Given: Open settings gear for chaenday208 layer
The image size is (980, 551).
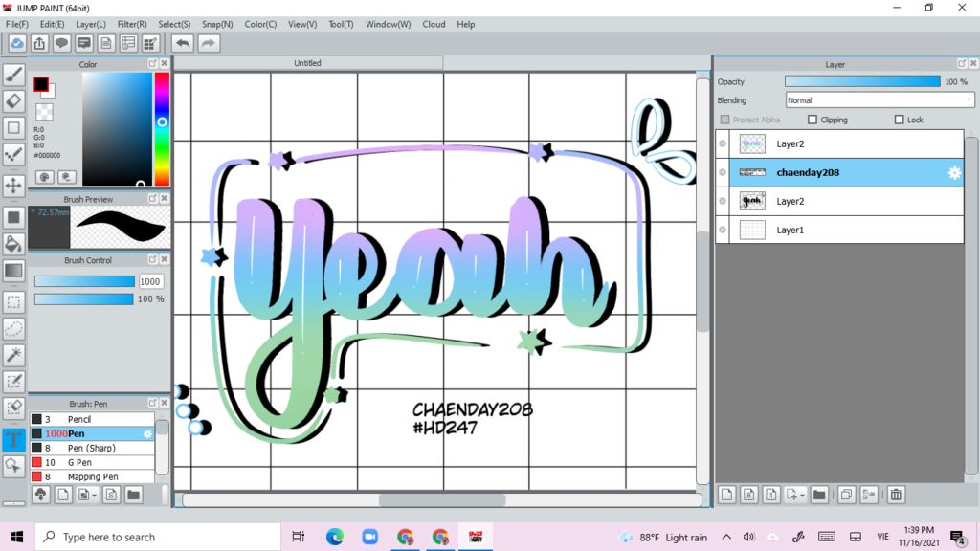Looking at the screenshot, I should pyautogui.click(x=954, y=173).
